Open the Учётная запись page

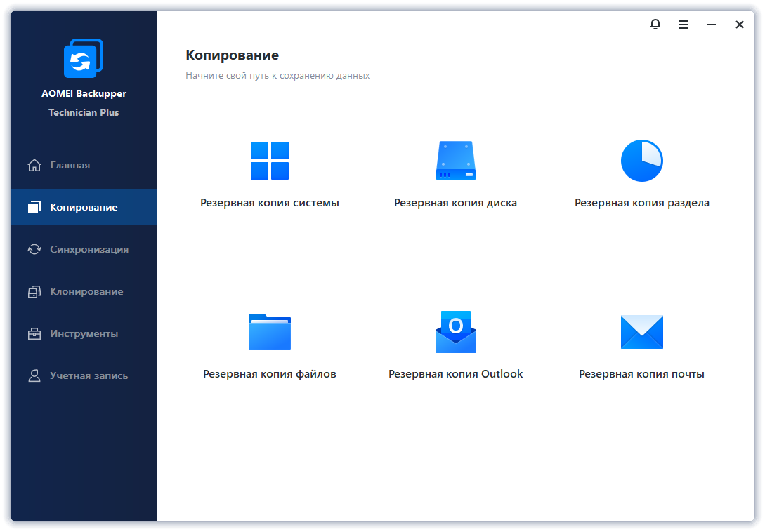[x=89, y=376]
